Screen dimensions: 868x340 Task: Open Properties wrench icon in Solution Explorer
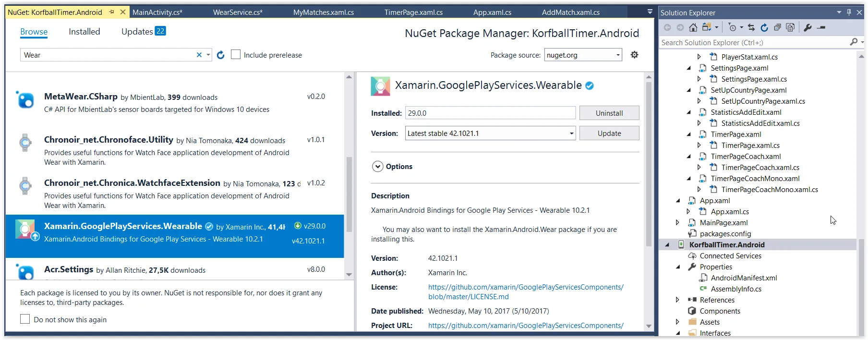tap(808, 27)
